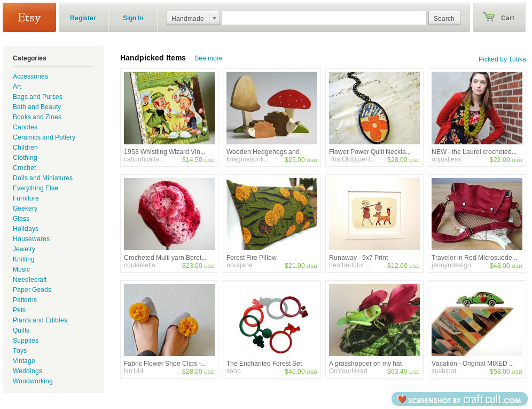
Task: Open the shopping cart icon
Action: tap(489, 17)
